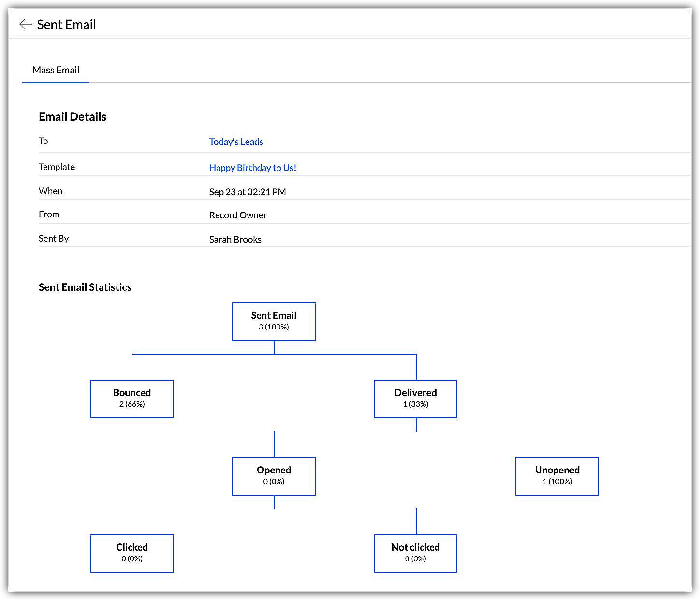Viewport: 700px width, 600px height.
Task: Click the Not clicked 0 (0%) box
Action: tap(415, 553)
